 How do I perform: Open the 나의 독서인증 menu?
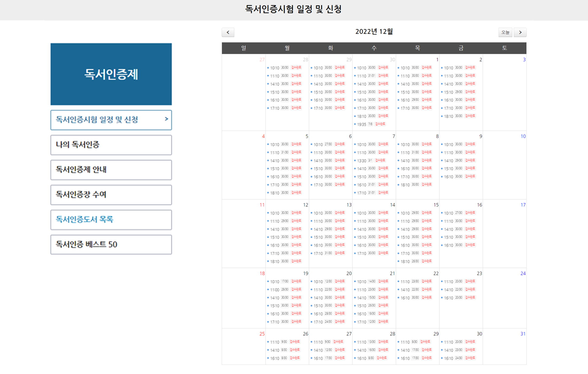coord(111,145)
